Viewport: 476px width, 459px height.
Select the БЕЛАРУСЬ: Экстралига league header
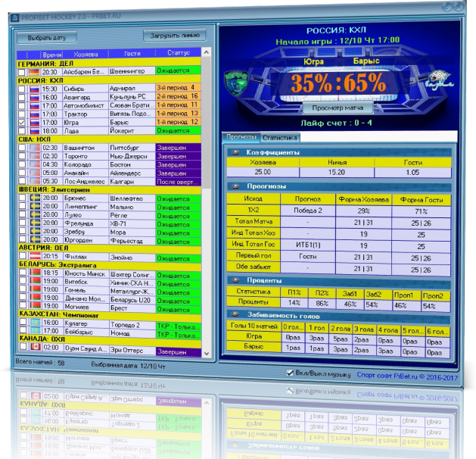pyautogui.click(x=110, y=264)
